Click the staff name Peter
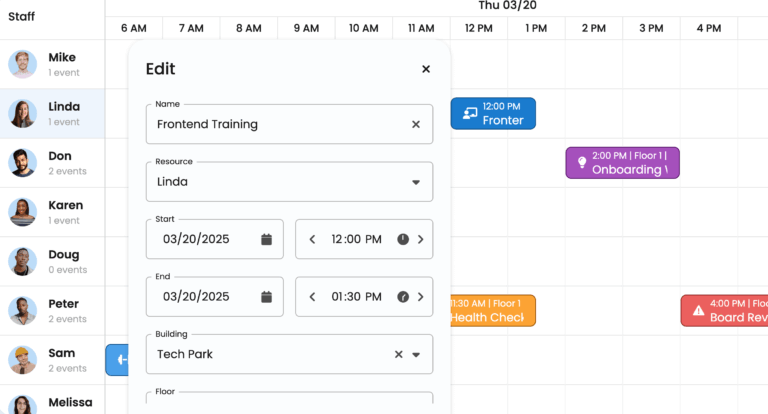Image resolution: width=768 pixels, height=414 pixels. click(x=64, y=304)
